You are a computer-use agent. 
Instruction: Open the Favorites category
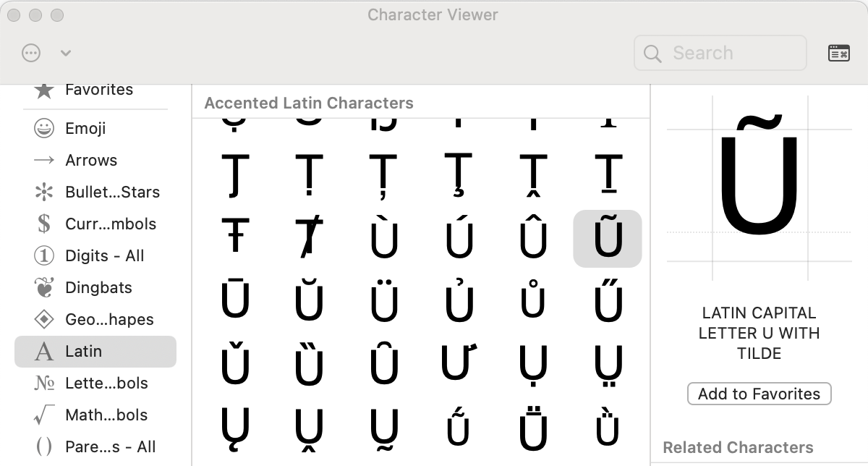tap(98, 90)
